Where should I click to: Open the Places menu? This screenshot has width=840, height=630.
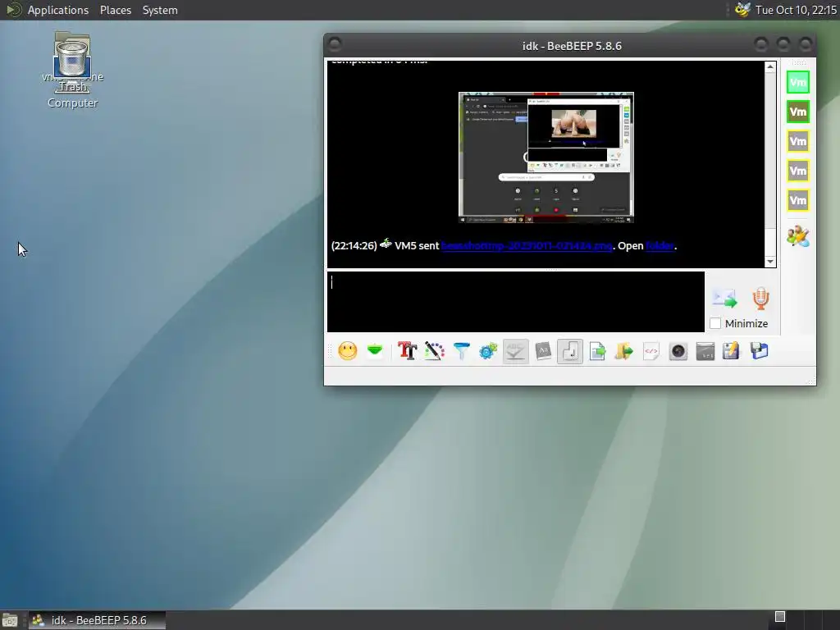coord(116,10)
